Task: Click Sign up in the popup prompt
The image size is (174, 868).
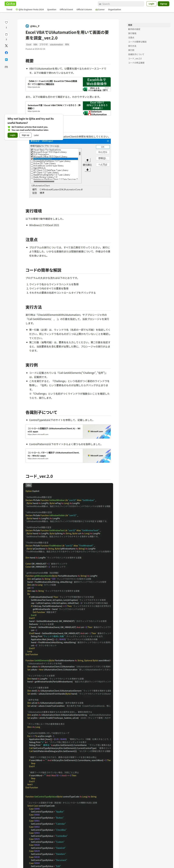Action: coord(25,135)
